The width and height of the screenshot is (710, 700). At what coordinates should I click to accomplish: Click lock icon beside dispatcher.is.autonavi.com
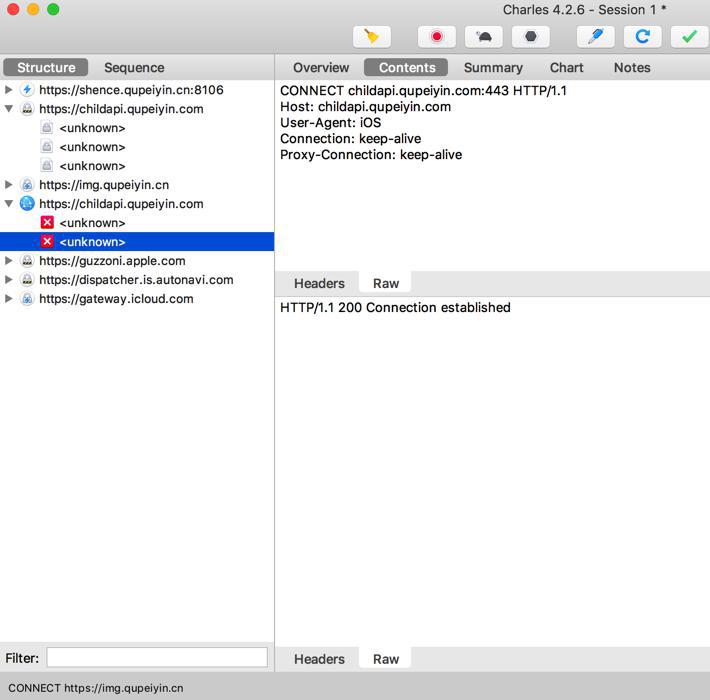27,280
